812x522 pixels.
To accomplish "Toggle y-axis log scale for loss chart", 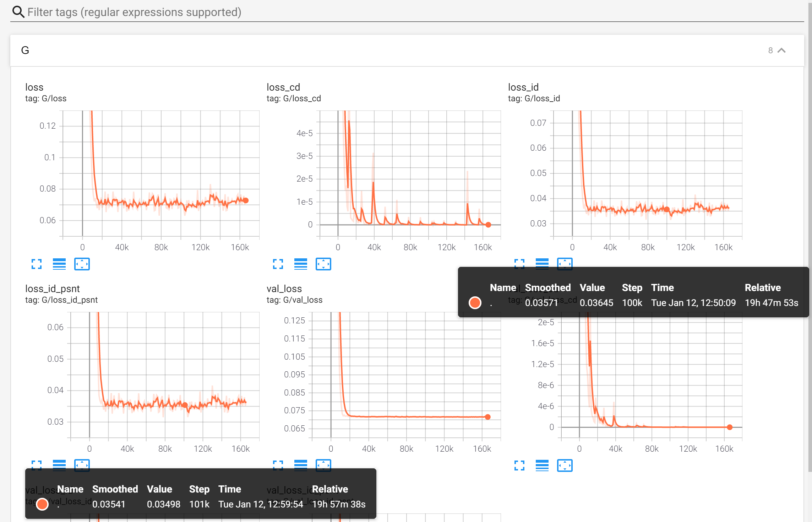I will coord(59,264).
